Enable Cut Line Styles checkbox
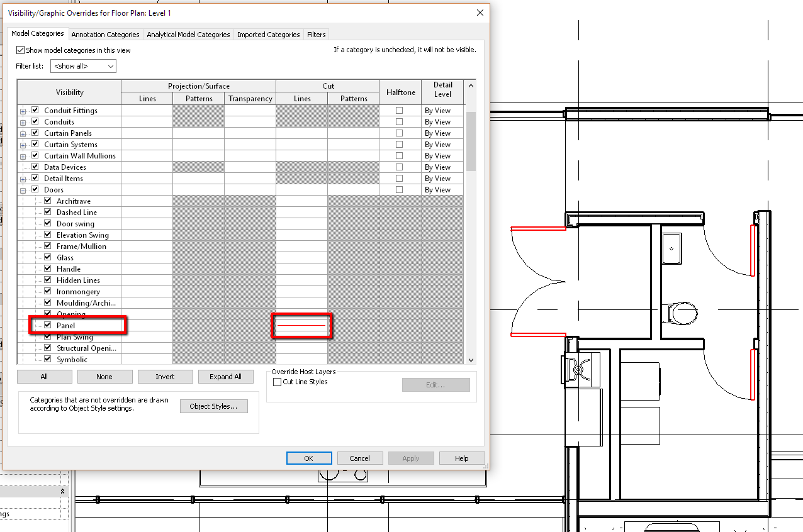803x532 pixels. pyautogui.click(x=278, y=382)
